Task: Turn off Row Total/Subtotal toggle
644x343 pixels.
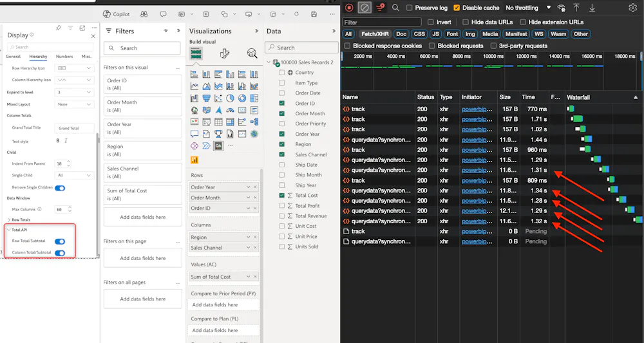Action: 60,242
